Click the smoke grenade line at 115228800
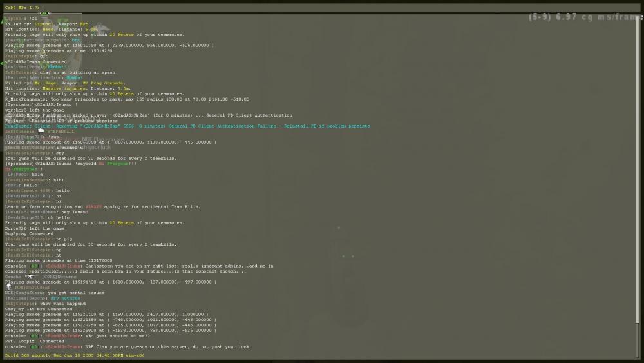This screenshot has height=363, width=644. [x=111, y=331]
